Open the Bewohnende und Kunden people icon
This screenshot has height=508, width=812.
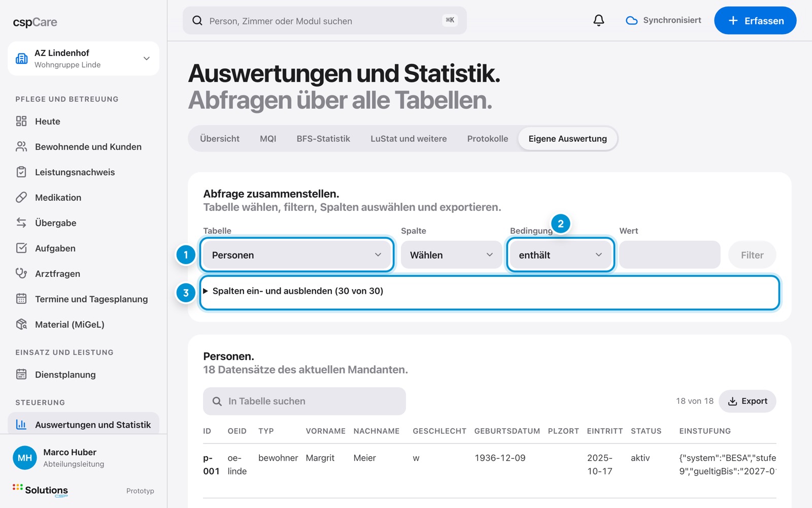[21, 146]
